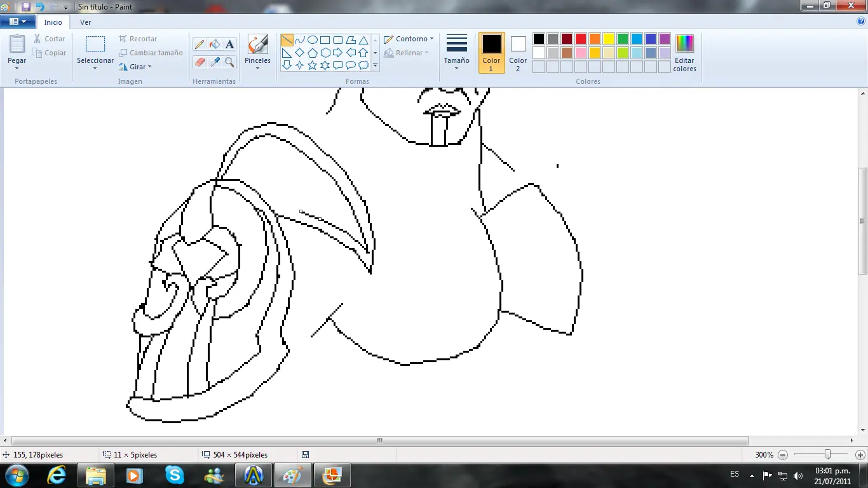Select the Magnifier tool
The height and width of the screenshot is (488, 868).
(x=230, y=62)
